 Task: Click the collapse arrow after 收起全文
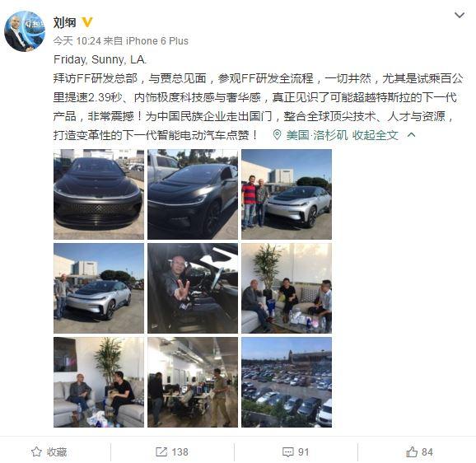[x=411, y=134]
